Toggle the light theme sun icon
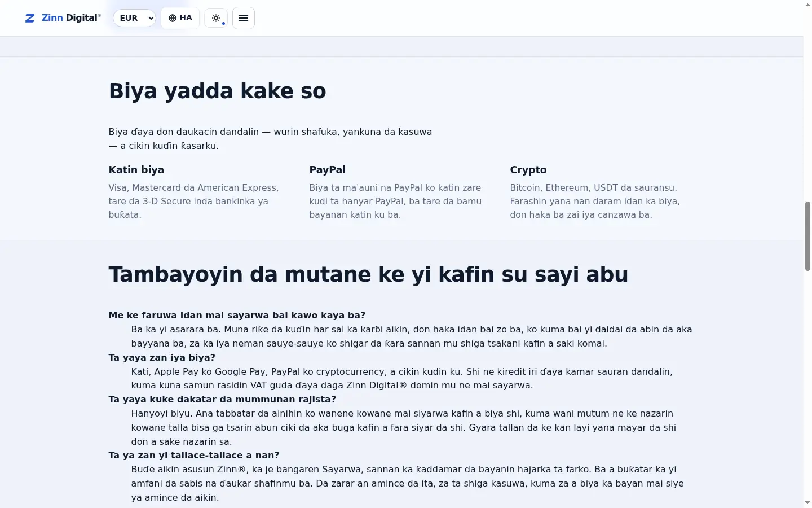This screenshot has height=508, width=812. point(216,18)
